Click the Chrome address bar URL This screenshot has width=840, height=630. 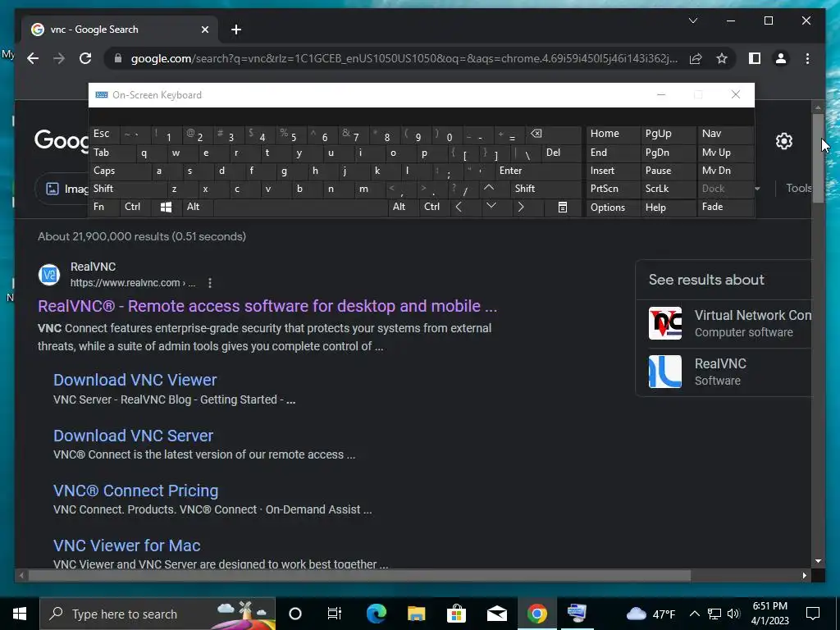click(404, 58)
